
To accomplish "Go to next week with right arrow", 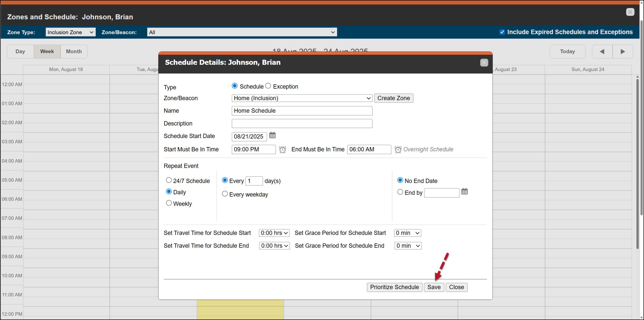I will coord(623,52).
